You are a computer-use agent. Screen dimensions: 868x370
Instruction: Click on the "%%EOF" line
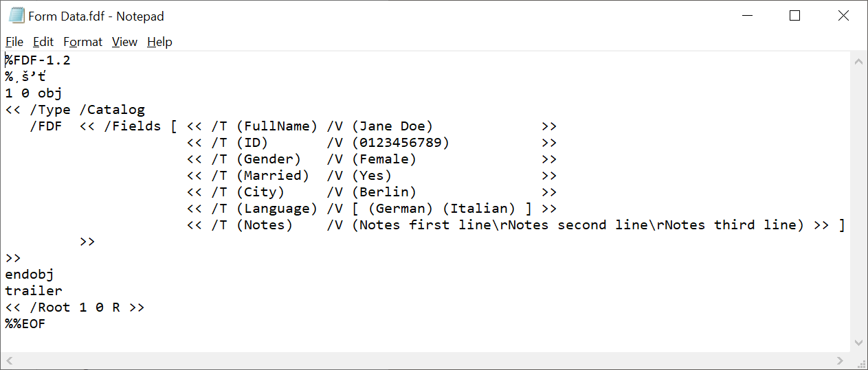(25, 324)
